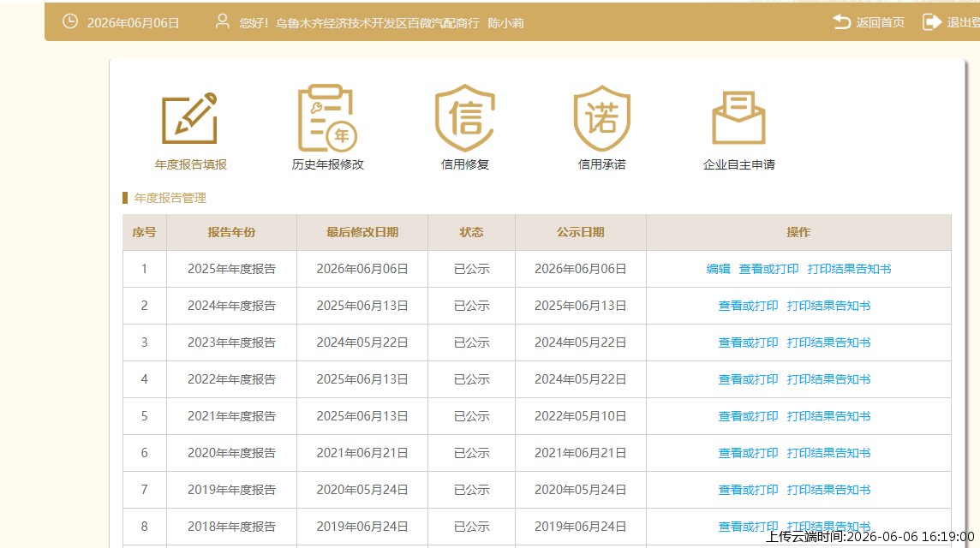
Task: Open the 信用承诺 shield icon
Action: [602, 118]
